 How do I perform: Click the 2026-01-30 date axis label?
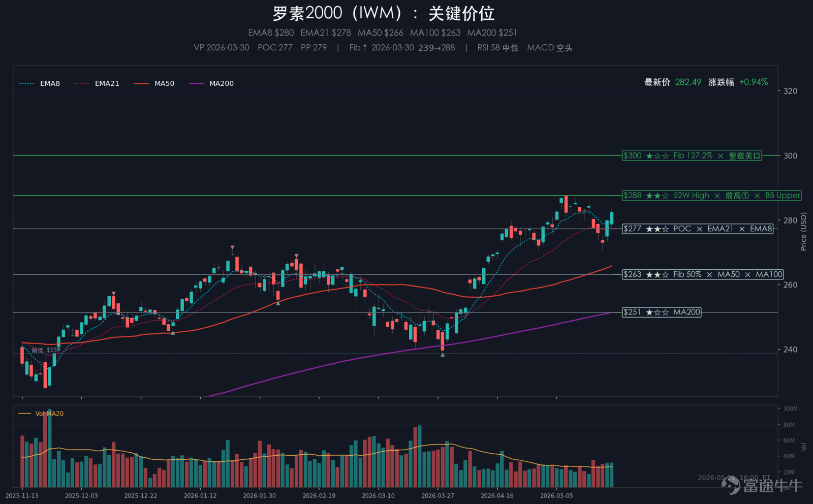tap(260, 495)
